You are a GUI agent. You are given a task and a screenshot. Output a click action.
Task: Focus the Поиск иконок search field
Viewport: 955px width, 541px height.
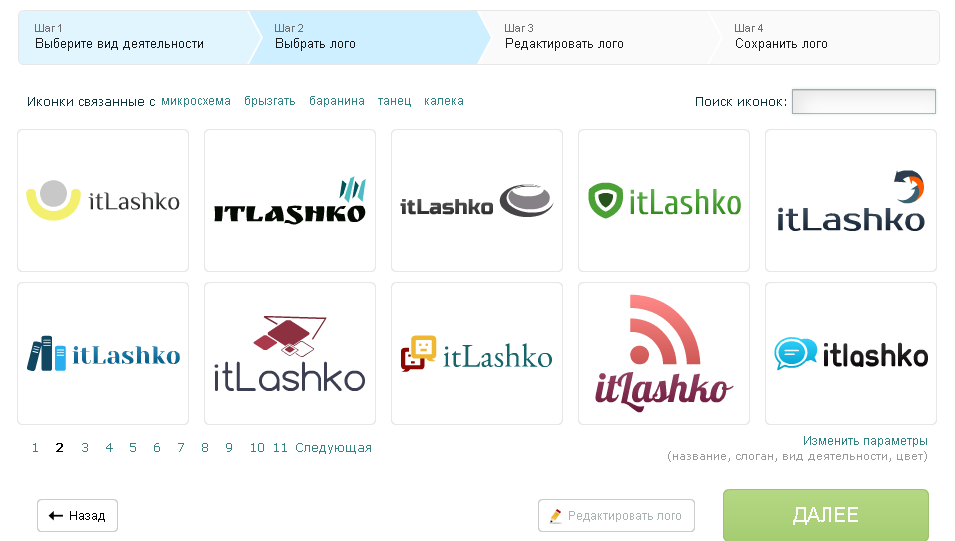pos(864,101)
